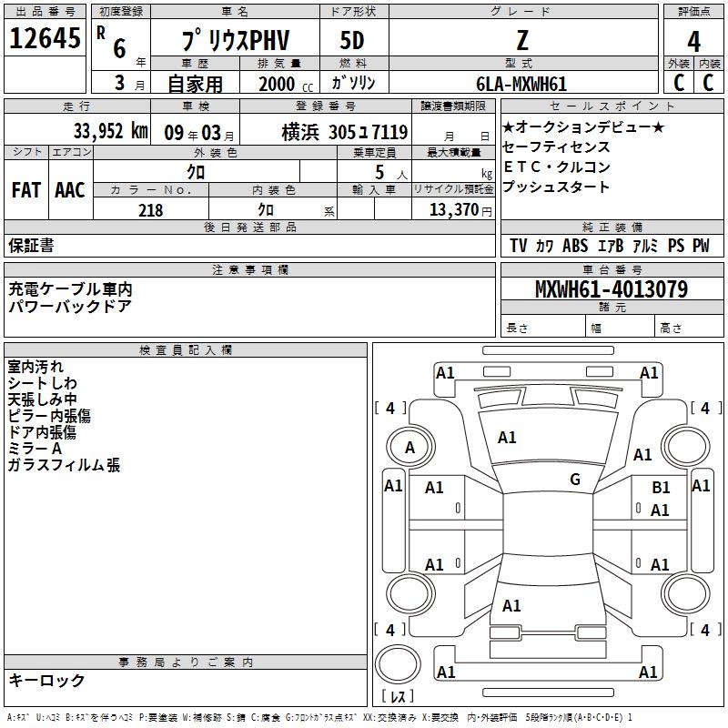Image resolution: width=728 pixels, height=728 pixels.
Task: Select the キーロック office notice text
Action: pyautogui.click(x=46, y=680)
